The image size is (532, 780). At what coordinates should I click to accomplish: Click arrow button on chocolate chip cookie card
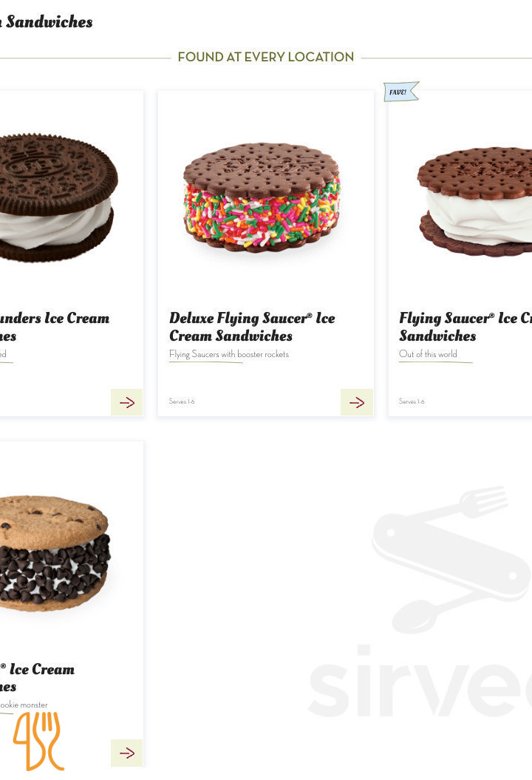click(127, 753)
